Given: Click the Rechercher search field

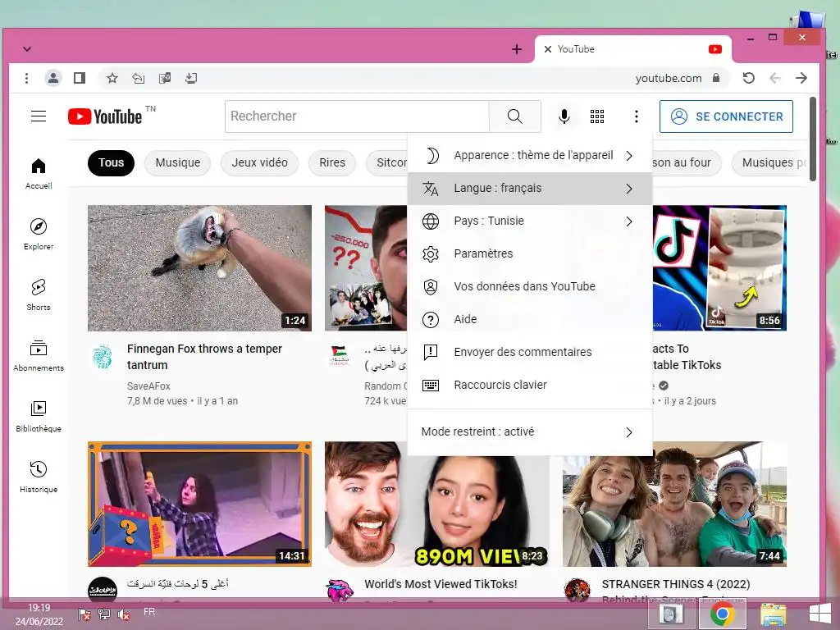Looking at the screenshot, I should coord(357,116).
